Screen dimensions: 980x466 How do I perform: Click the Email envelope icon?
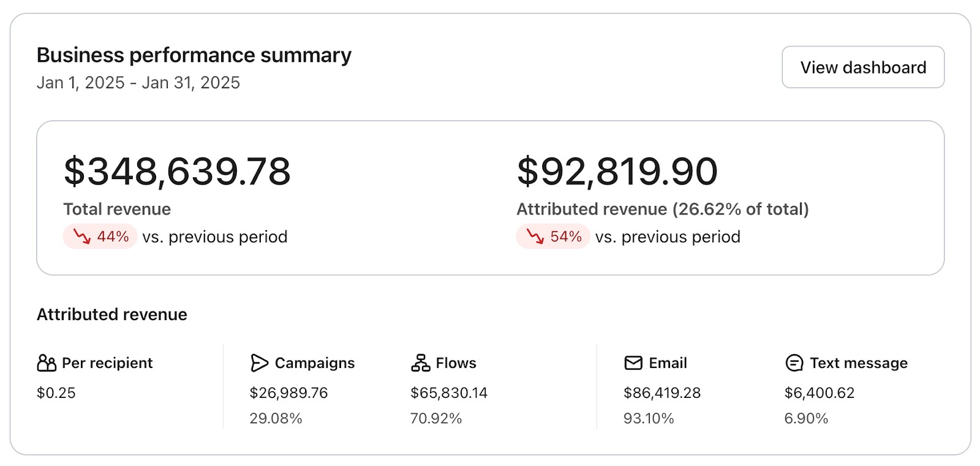coord(633,363)
